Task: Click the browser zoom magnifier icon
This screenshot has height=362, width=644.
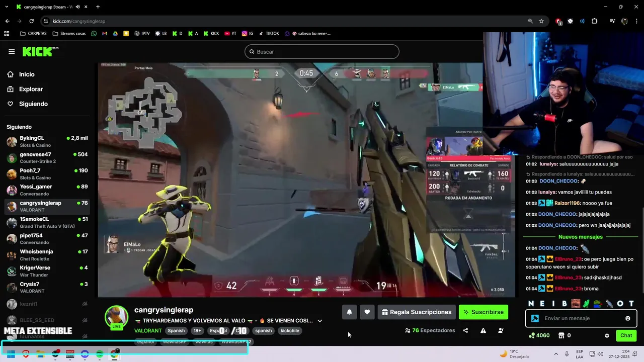Action: point(530,21)
